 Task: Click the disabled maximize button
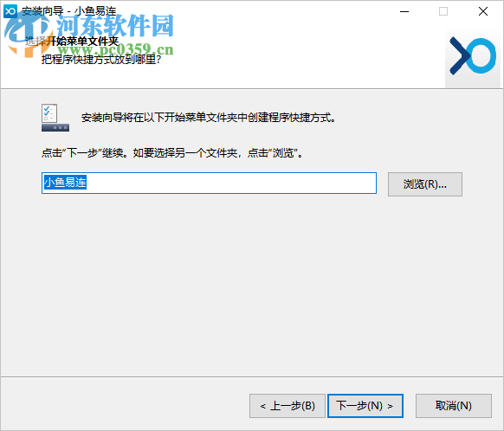point(443,11)
